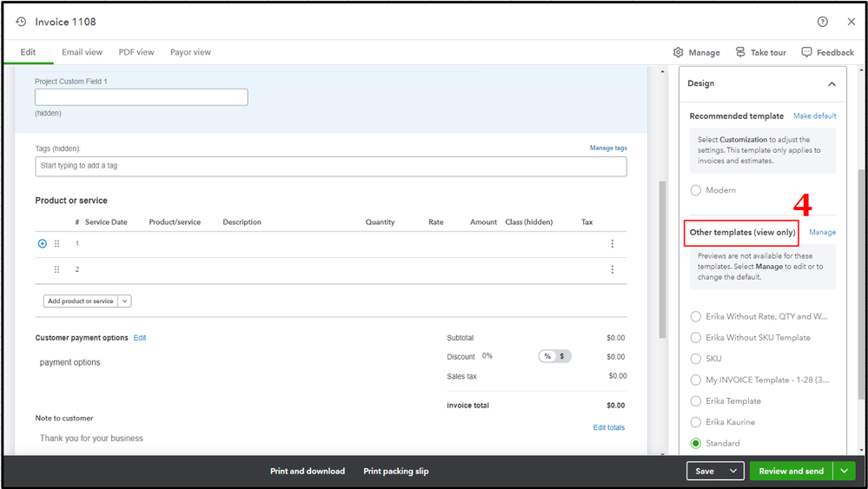The width and height of the screenshot is (868, 489).
Task: Click the Manage link beside Other templates
Action: 823,232
